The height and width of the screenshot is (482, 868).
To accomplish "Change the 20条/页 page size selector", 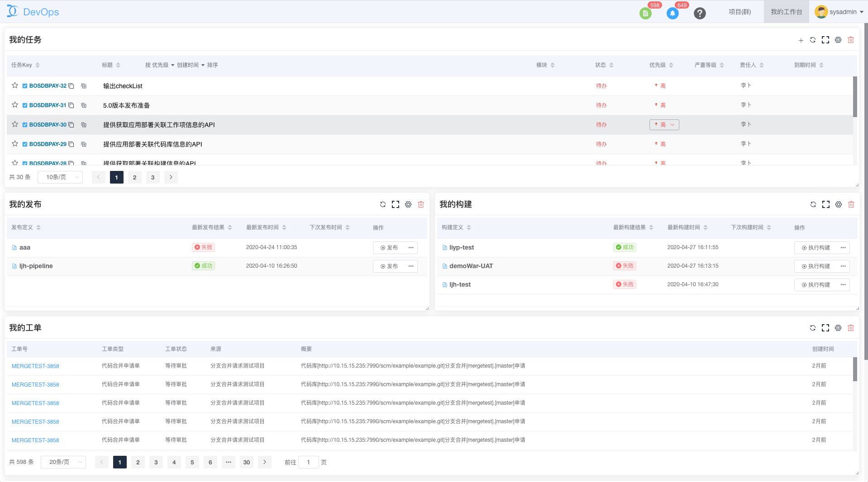I will tap(63, 462).
